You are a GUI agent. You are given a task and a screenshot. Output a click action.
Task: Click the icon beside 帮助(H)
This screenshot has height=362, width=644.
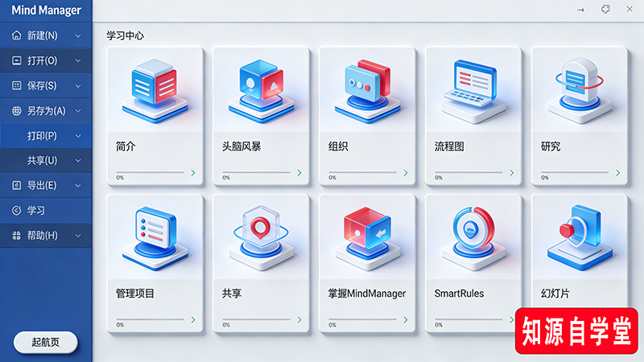click(16, 236)
